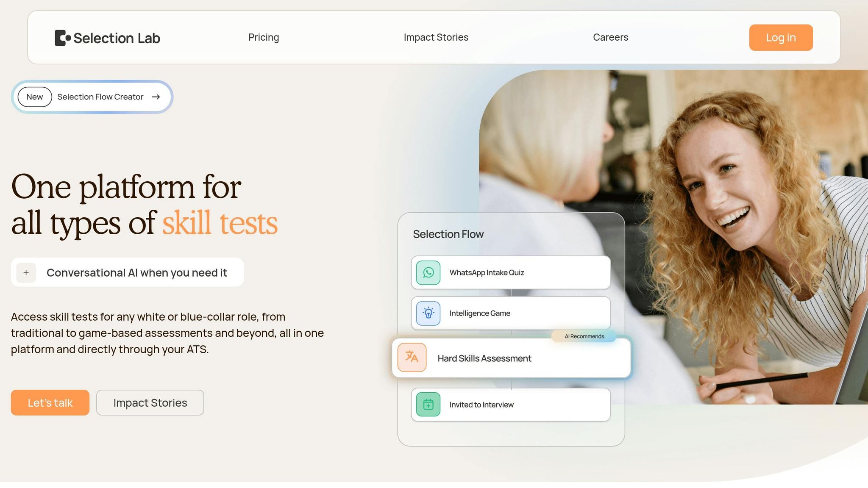Select the Hard Skills Assessment card
The image size is (868, 488).
[511, 358]
